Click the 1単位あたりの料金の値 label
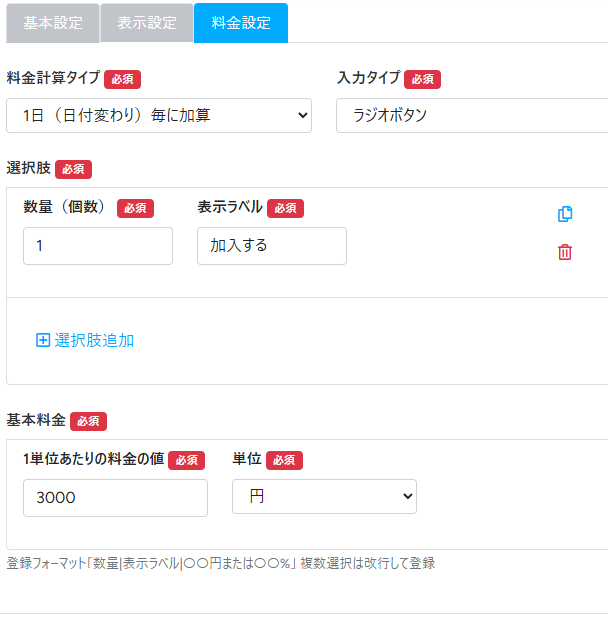This screenshot has width=608, height=617. 92,459
